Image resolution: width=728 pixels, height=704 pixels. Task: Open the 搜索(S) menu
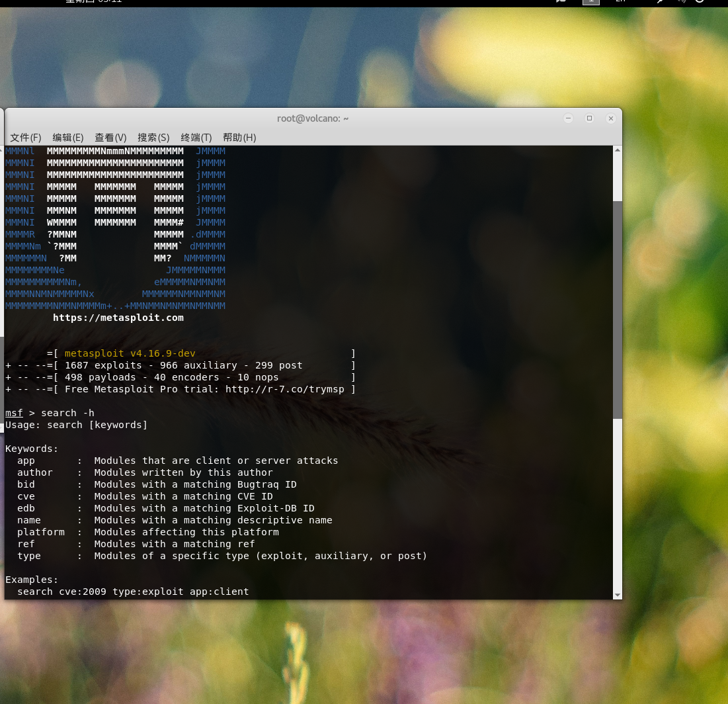153,138
